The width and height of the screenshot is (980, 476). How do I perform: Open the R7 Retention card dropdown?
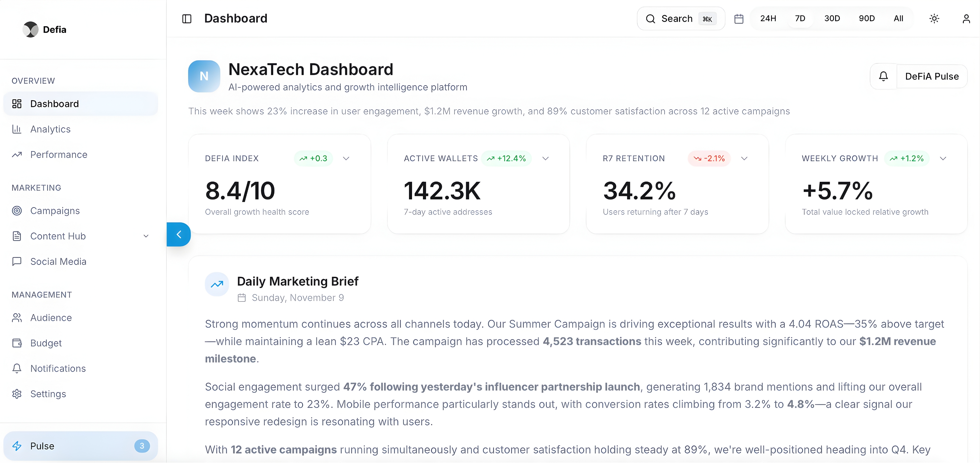(744, 158)
